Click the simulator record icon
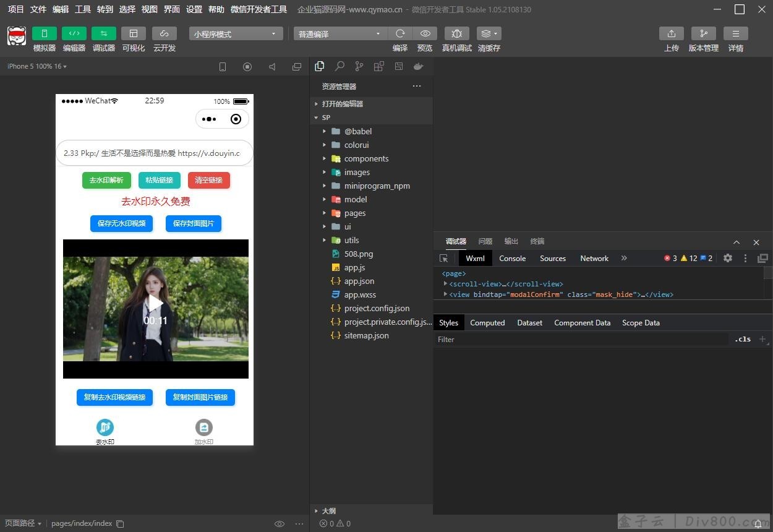Screen dimensions: 773x532 (247, 67)
